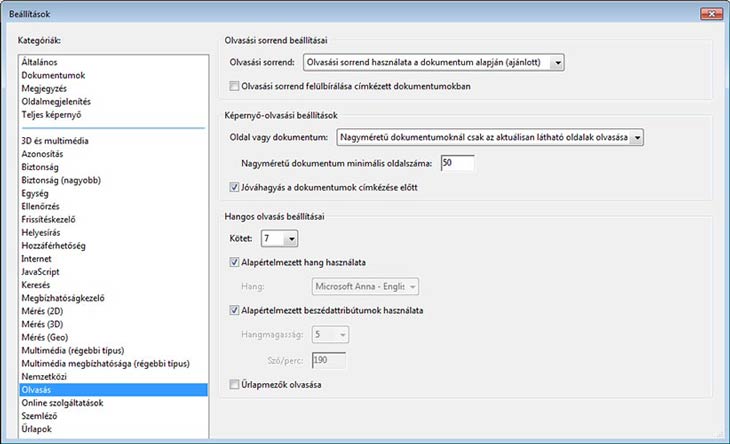Select Internet category

(x=114, y=259)
